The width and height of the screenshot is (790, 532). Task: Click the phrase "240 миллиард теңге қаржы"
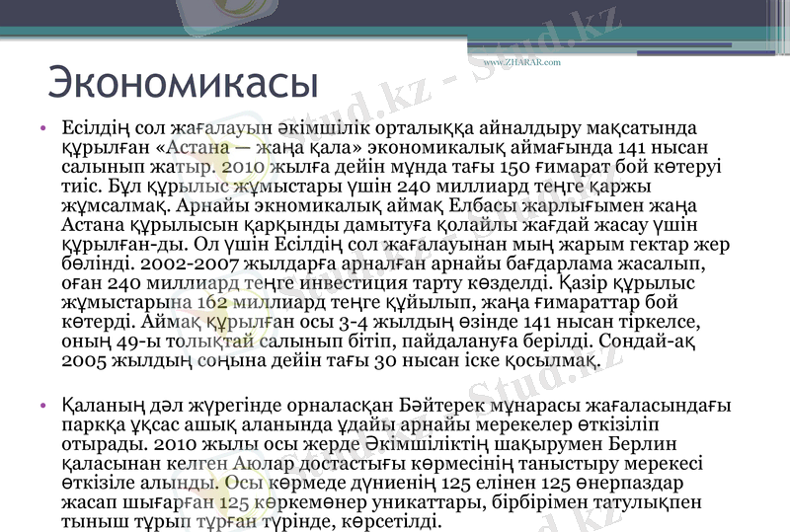click(x=524, y=187)
